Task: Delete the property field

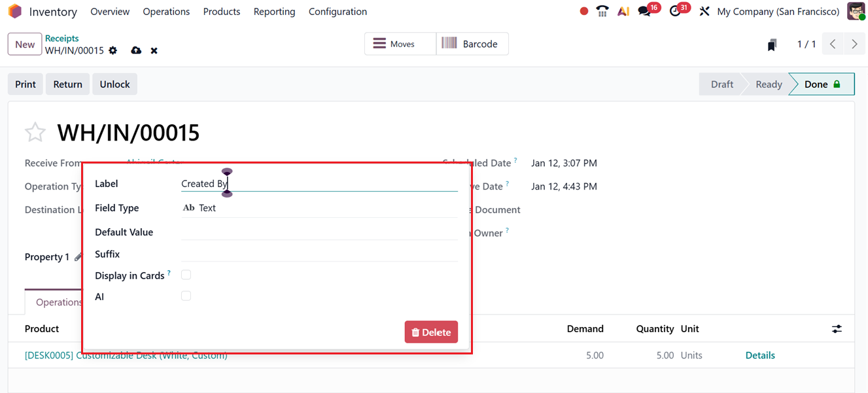Action: click(x=431, y=332)
